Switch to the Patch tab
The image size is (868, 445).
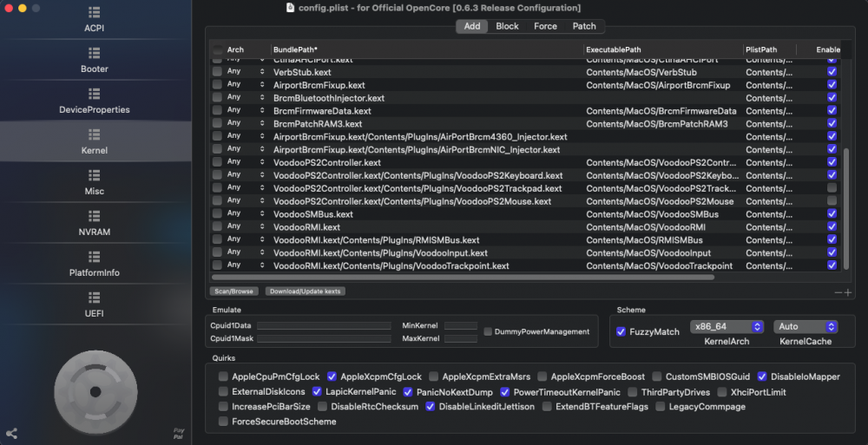584,26
